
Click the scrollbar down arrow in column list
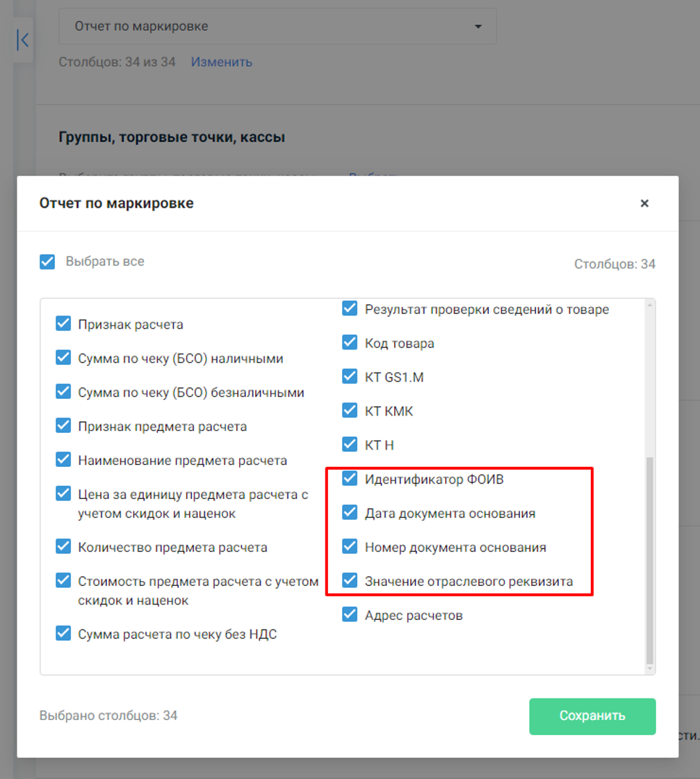(650, 669)
